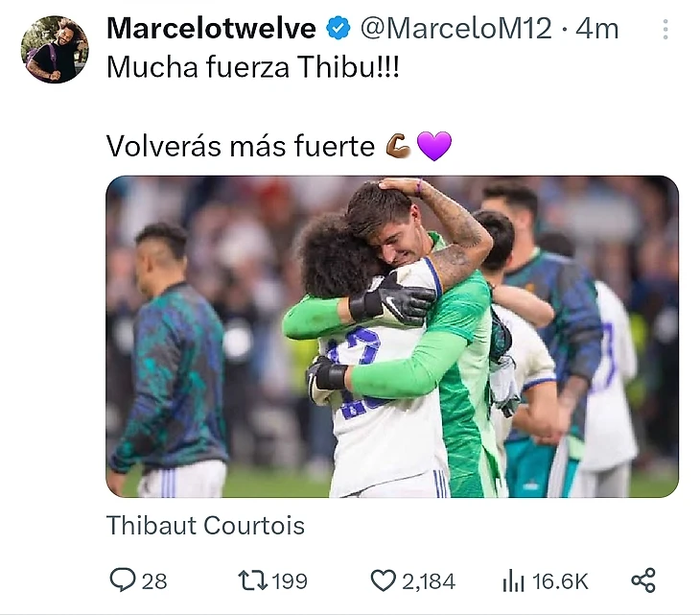Click the 199 retweet count
Viewport: 700px width, 615px height.
(290, 581)
